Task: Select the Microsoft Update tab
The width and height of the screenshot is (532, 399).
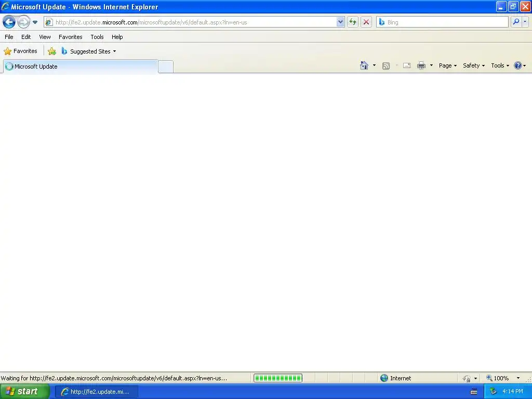Action: pyautogui.click(x=81, y=66)
